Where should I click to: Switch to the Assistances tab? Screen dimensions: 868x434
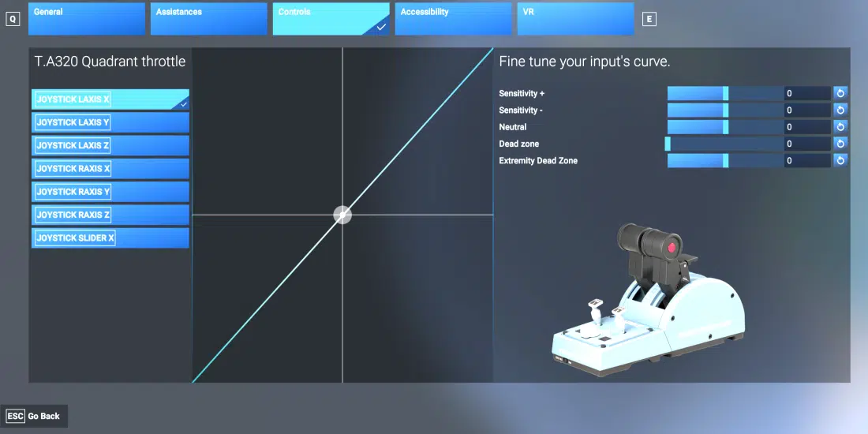(x=208, y=19)
